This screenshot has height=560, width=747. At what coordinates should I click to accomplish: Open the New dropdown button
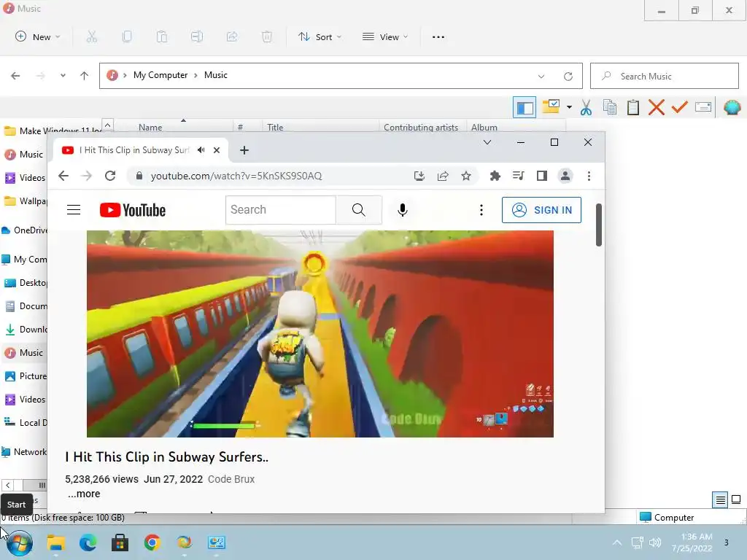38,36
